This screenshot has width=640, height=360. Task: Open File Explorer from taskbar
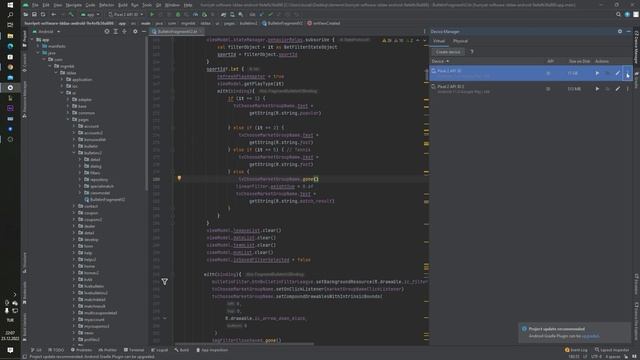10,36
